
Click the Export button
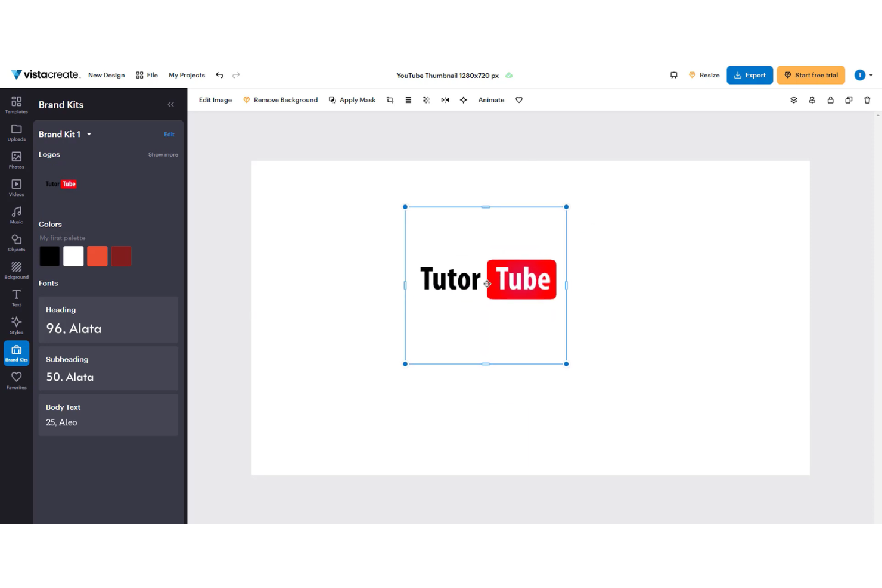click(750, 75)
